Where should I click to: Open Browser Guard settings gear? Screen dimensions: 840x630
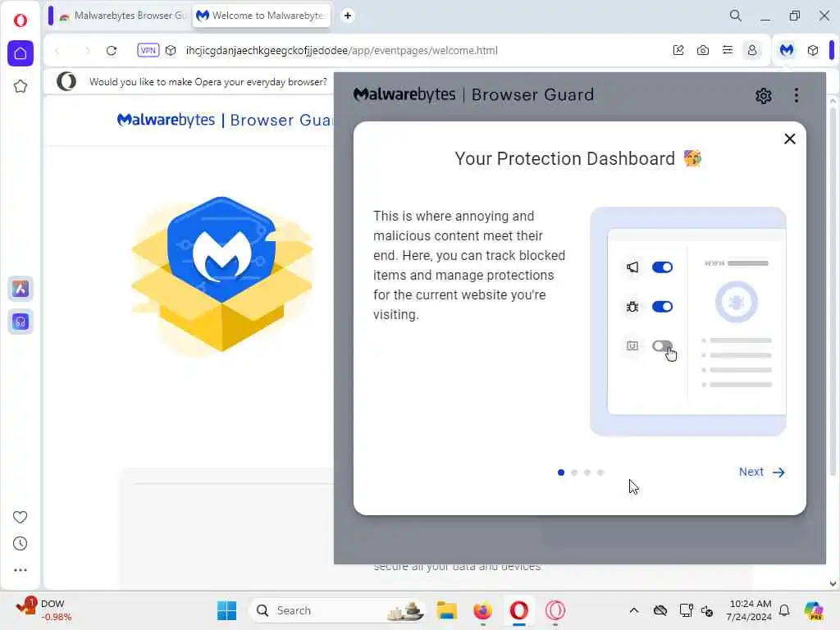point(764,95)
